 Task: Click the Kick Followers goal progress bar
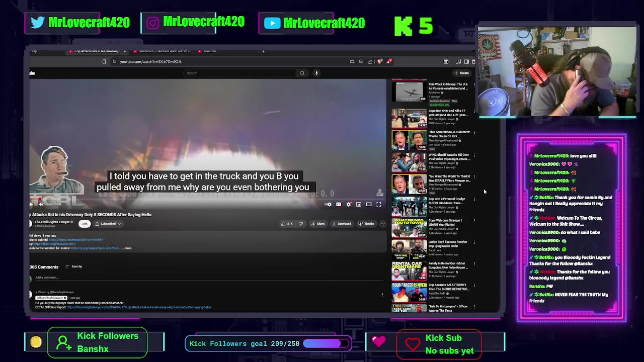pyautogui.click(x=325, y=343)
